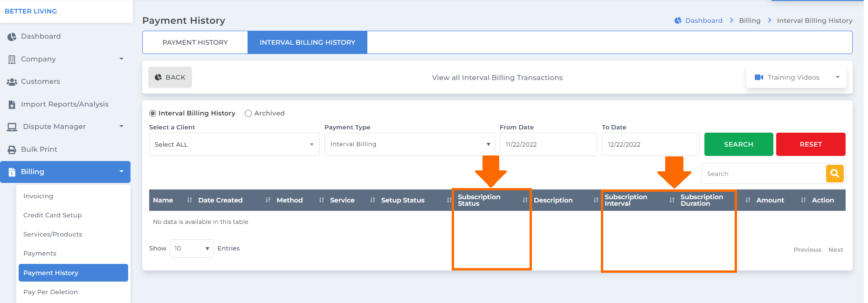Click the Customers people icon in sidebar
The image size is (868, 303).
click(x=12, y=82)
